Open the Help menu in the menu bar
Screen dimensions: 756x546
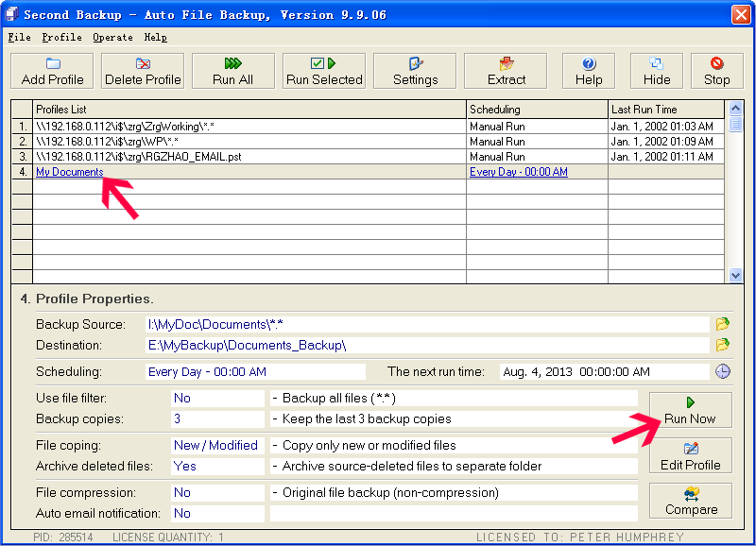[155, 37]
